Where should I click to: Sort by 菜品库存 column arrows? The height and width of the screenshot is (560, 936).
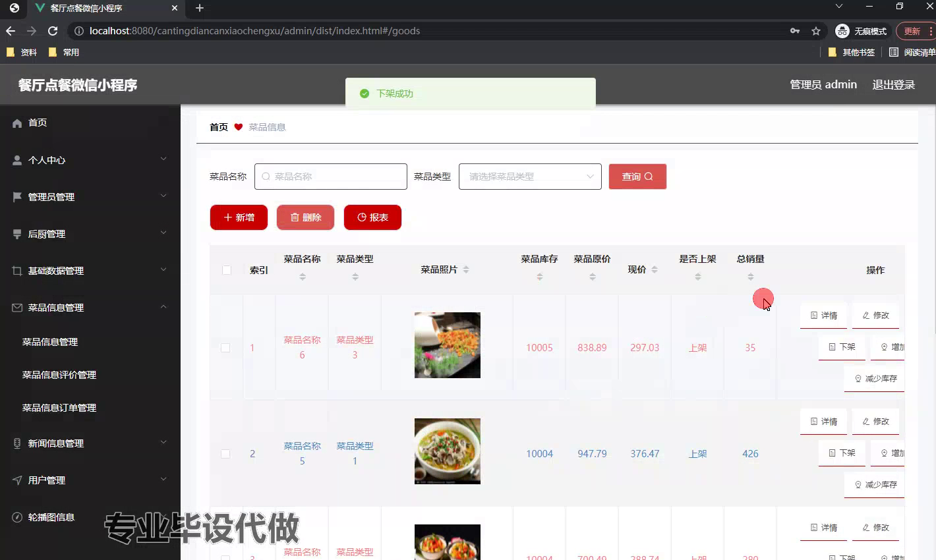click(x=540, y=277)
